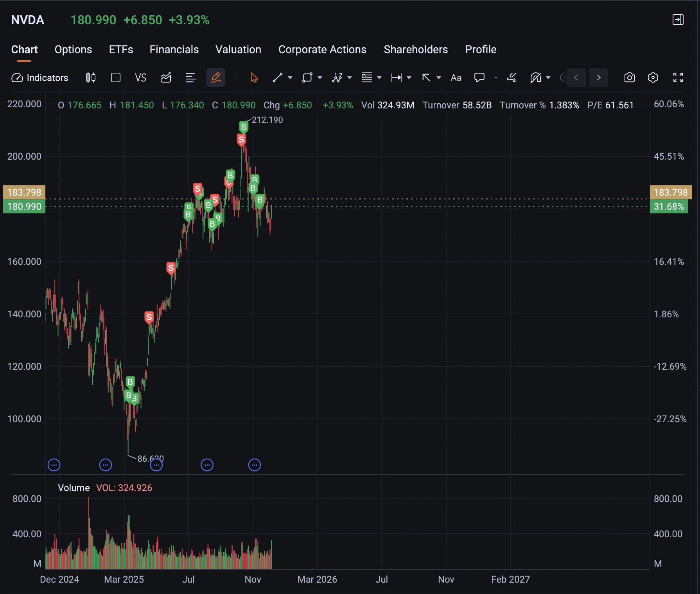
Task: Select the wave pattern drawing tool
Action: pyautogui.click(x=337, y=77)
